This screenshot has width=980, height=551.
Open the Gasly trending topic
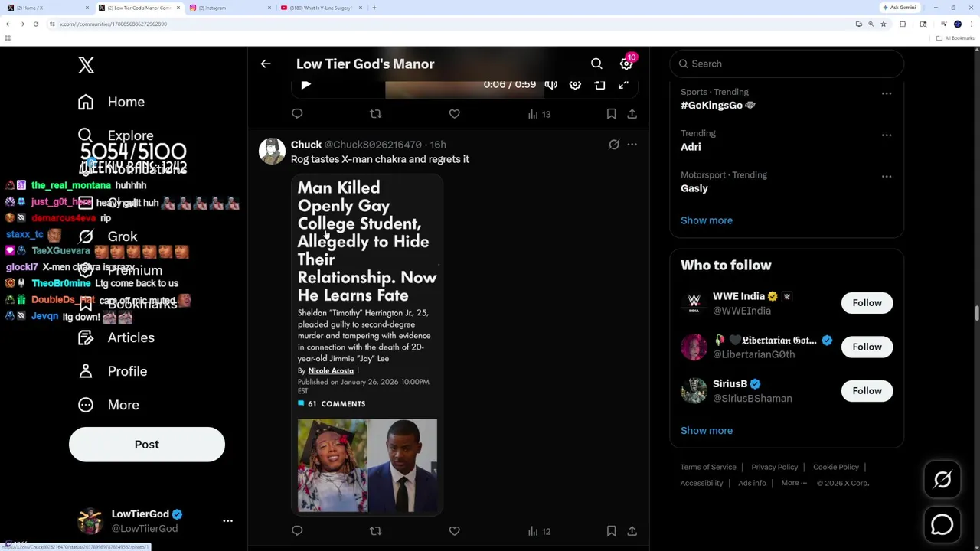point(694,188)
